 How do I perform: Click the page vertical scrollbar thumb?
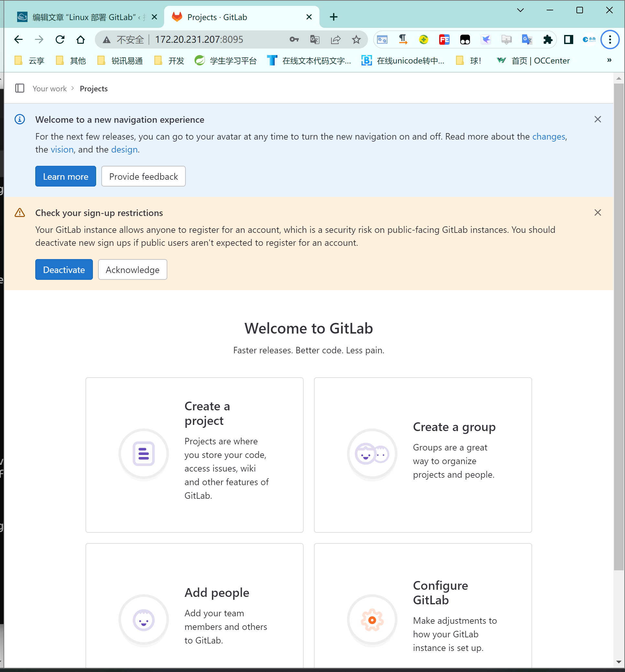tap(619, 326)
